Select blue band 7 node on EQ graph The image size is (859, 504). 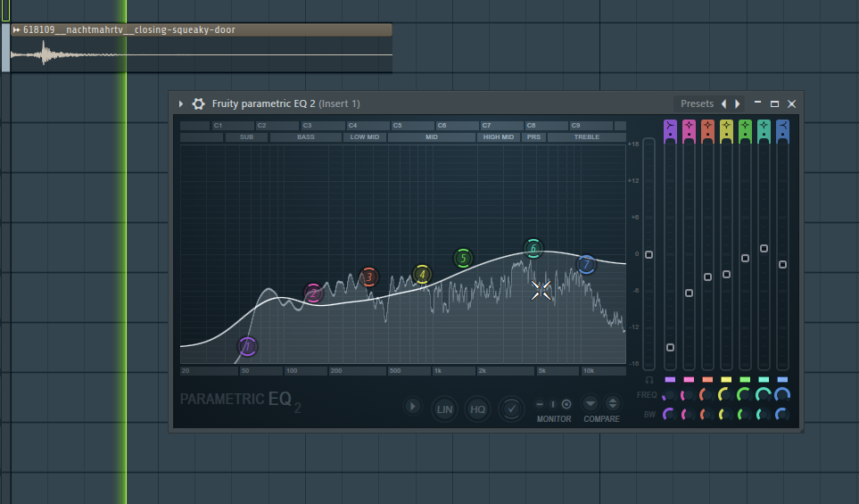click(586, 265)
